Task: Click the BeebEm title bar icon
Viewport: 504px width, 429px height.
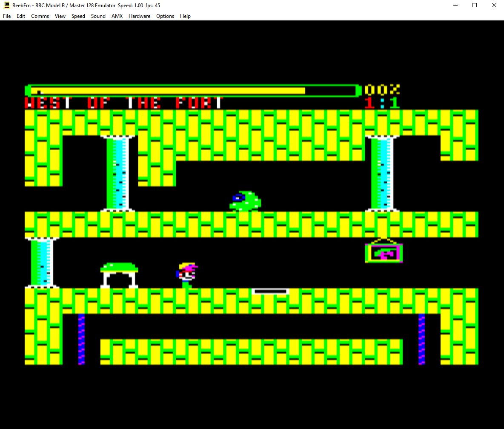Action: coord(6,6)
